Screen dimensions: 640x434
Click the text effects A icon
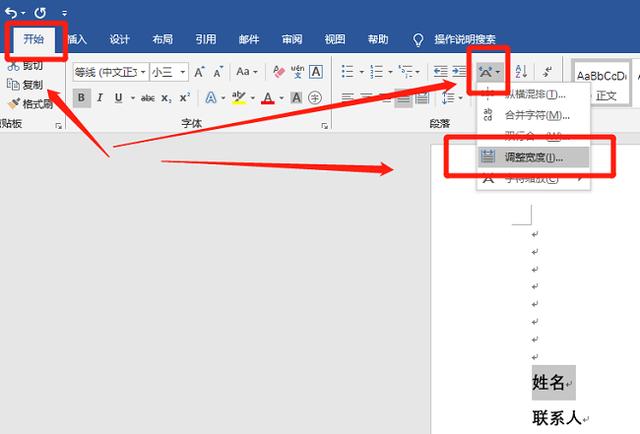[x=211, y=98]
